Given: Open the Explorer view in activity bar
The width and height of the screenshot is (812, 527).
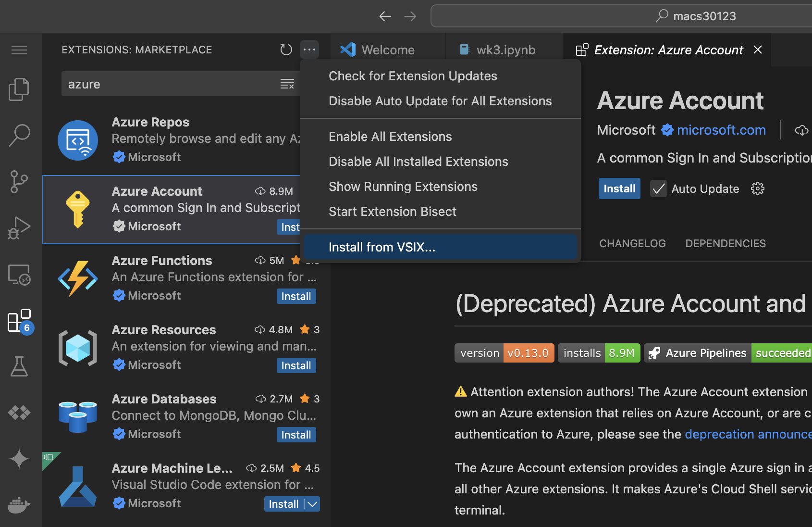Looking at the screenshot, I should tap(19, 89).
